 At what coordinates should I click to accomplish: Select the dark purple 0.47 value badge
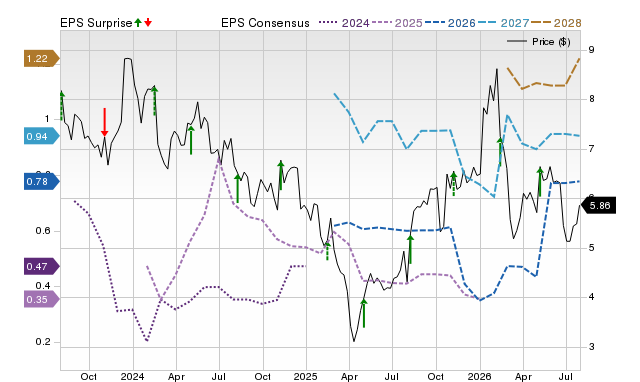[x=42, y=267]
